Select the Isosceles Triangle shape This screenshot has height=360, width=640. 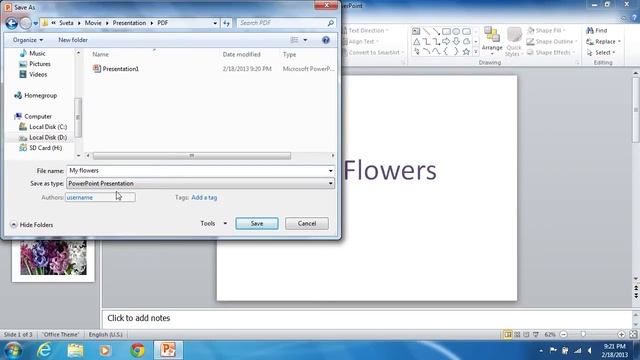tap(416, 42)
